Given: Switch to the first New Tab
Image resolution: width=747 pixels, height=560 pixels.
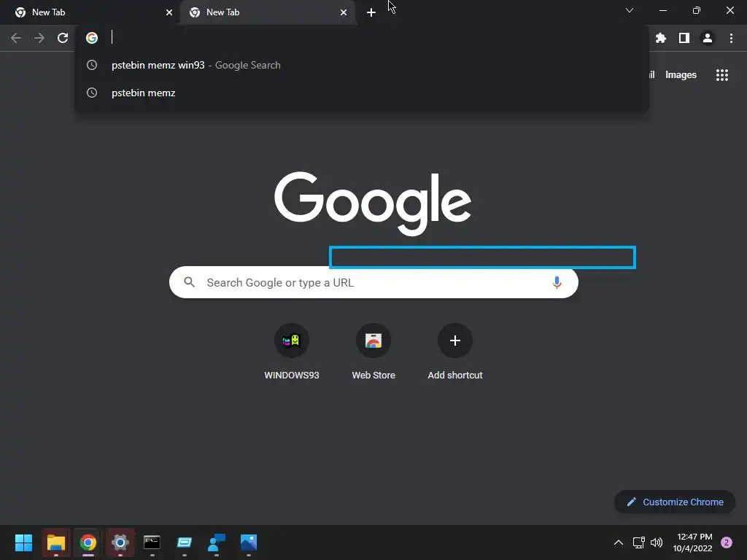Looking at the screenshot, I should pyautogui.click(x=90, y=12).
